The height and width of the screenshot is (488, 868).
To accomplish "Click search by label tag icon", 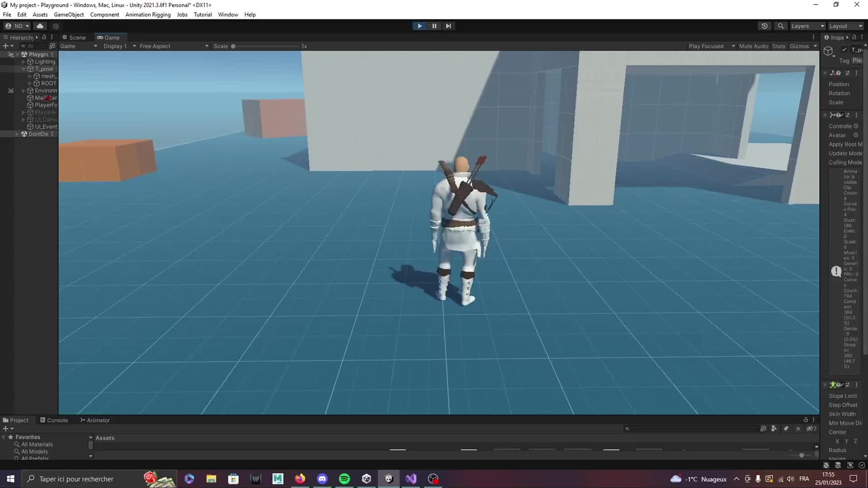I will tap(786, 428).
